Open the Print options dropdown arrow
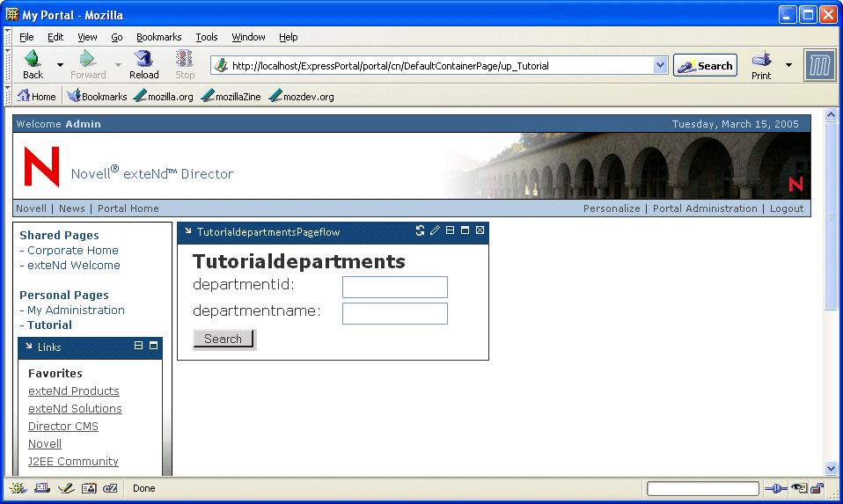Image resolution: width=843 pixels, height=504 pixels. pyautogui.click(x=788, y=65)
